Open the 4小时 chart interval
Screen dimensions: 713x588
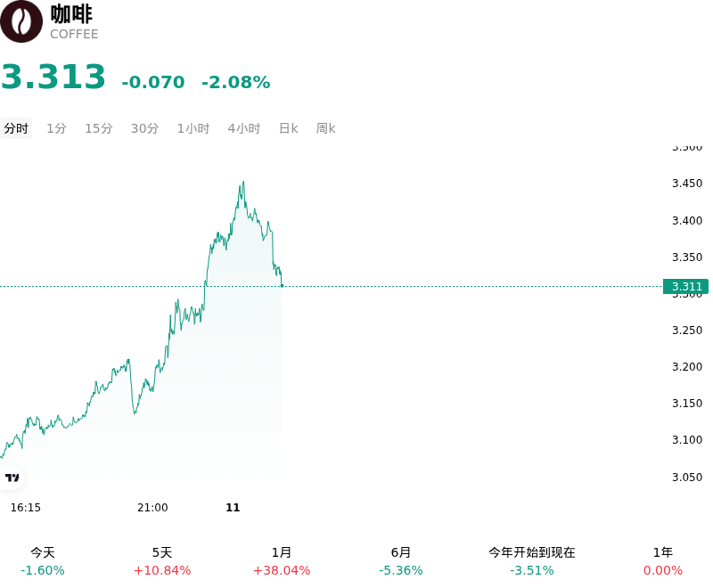point(243,128)
